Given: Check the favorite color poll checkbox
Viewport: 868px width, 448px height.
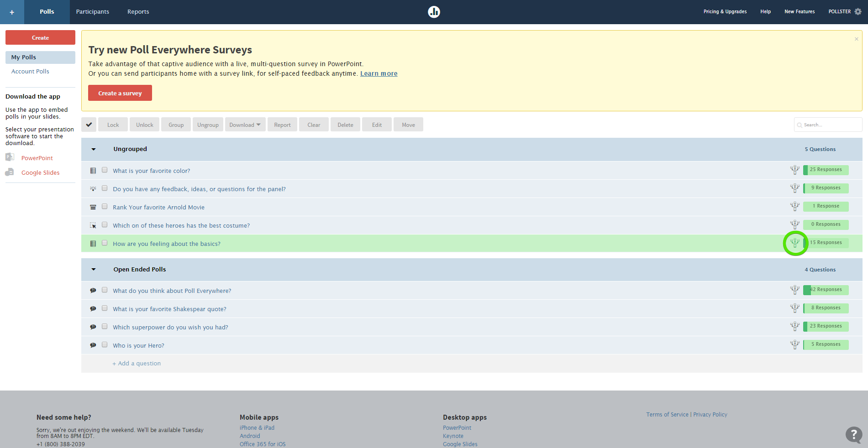Looking at the screenshot, I should pos(105,170).
